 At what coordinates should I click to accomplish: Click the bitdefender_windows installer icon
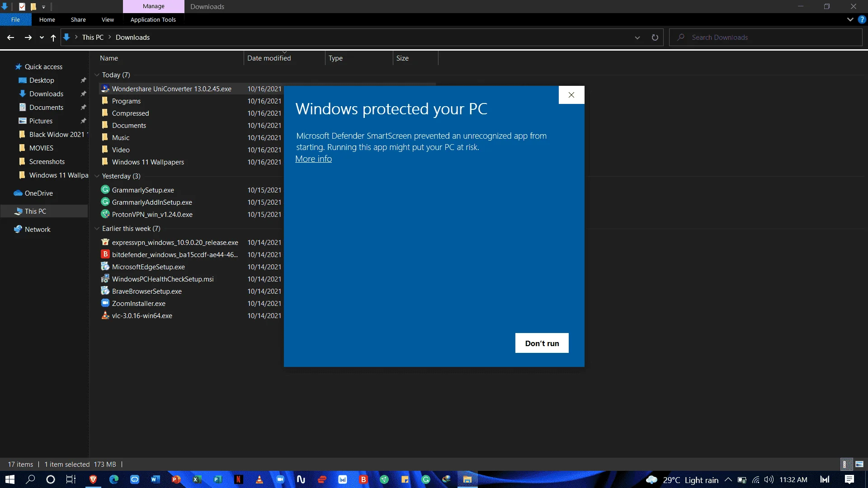point(105,254)
